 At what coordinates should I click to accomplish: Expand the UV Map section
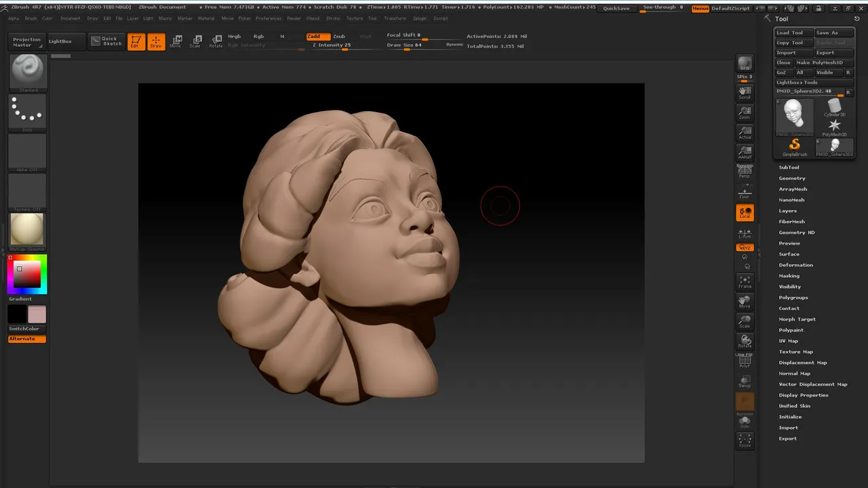pyautogui.click(x=788, y=341)
